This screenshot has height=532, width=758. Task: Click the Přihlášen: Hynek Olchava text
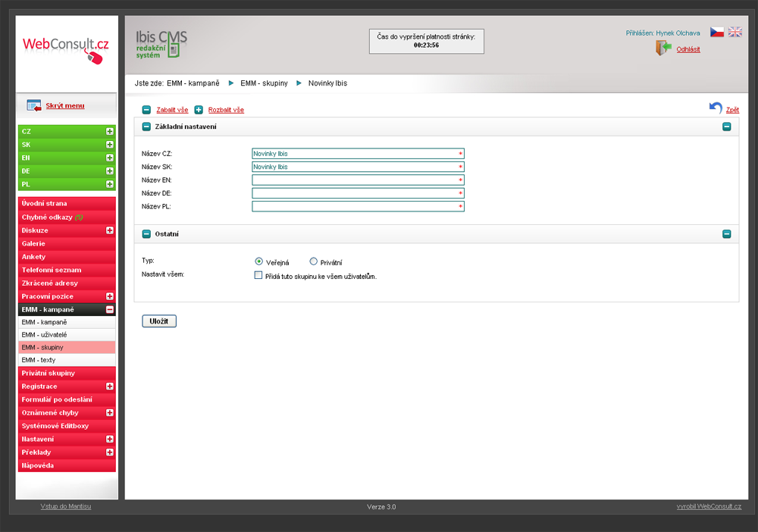(662, 33)
